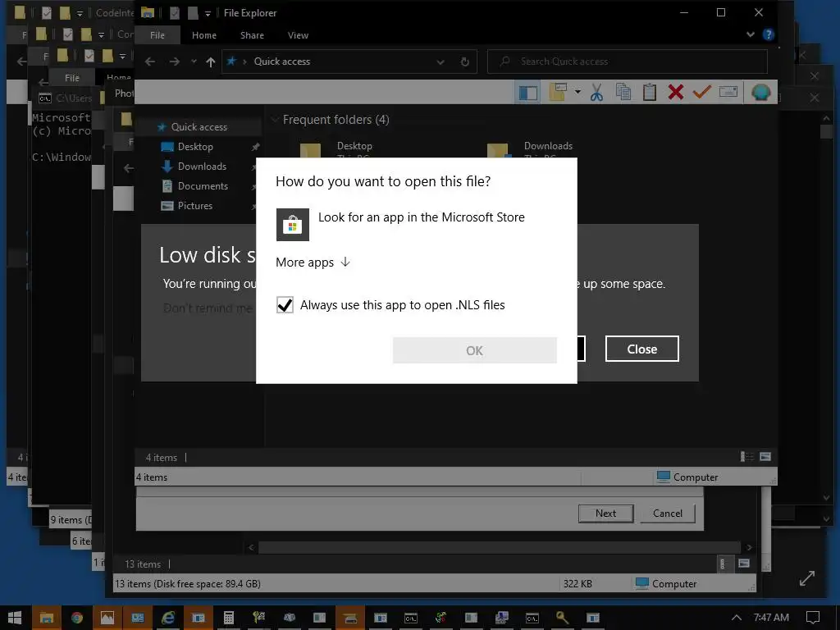Viewport: 840px width, 630px height.
Task: Click the Copy toolbar icon
Action: click(623, 92)
